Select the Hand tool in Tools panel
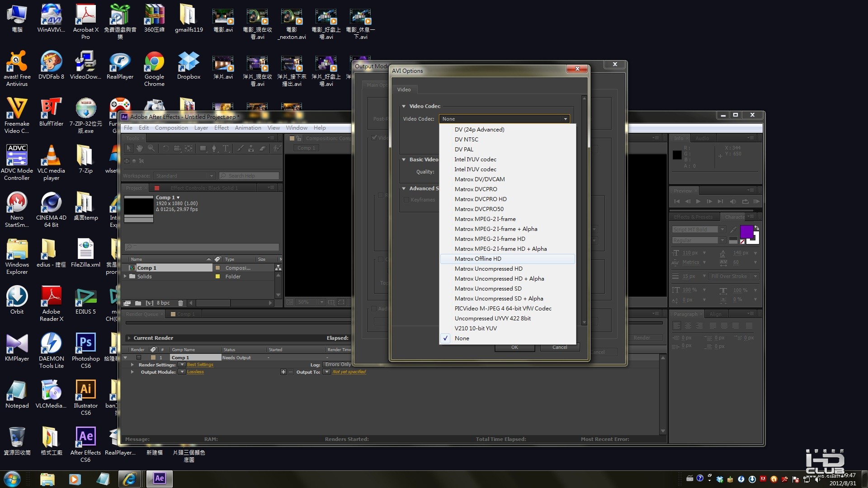 click(140, 148)
